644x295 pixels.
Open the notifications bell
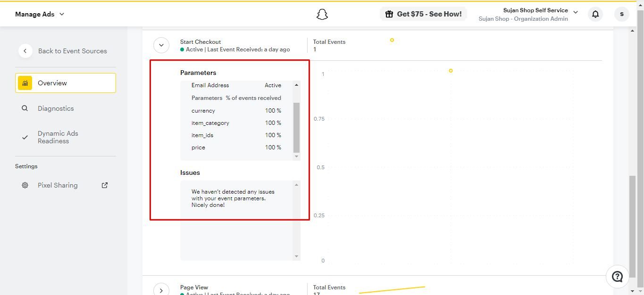point(595,14)
